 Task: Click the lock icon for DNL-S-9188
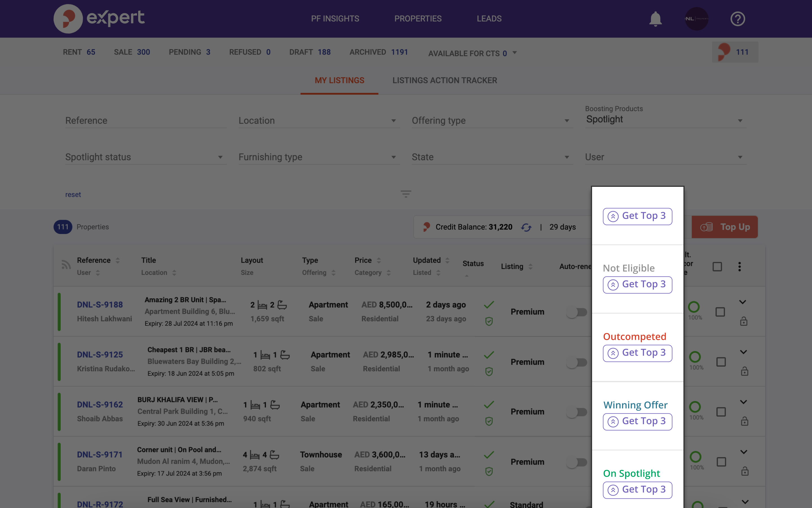coord(743,321)
